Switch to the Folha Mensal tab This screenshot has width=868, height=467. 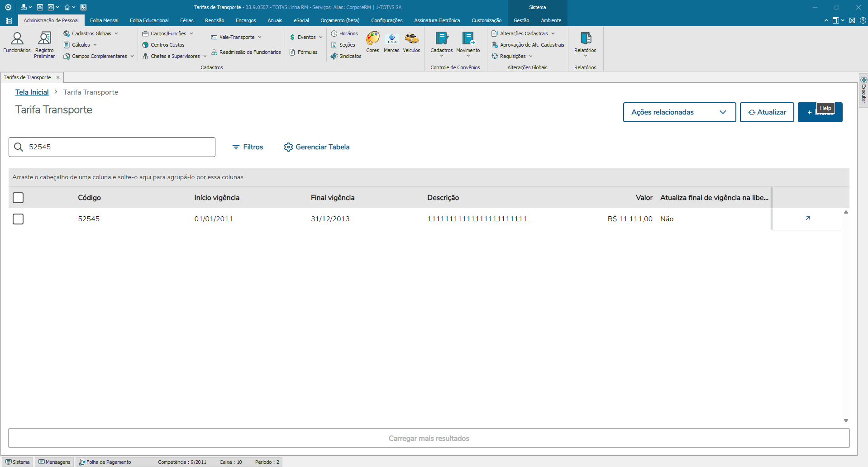coord(104,20)
